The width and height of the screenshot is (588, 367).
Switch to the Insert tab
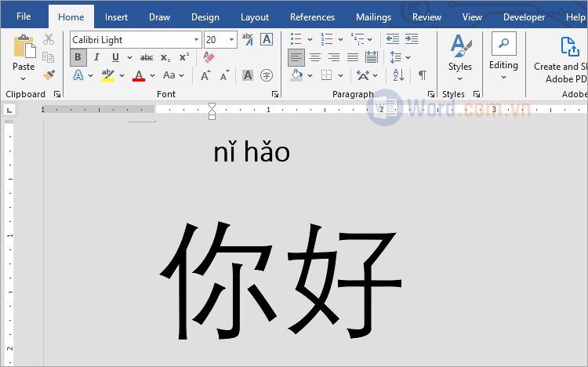point(116,17)
